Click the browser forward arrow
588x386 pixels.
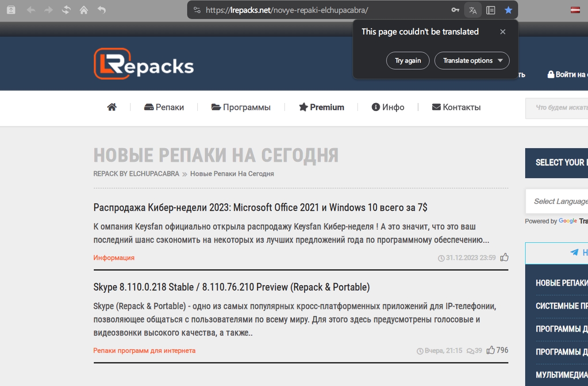tap(49, 10)
